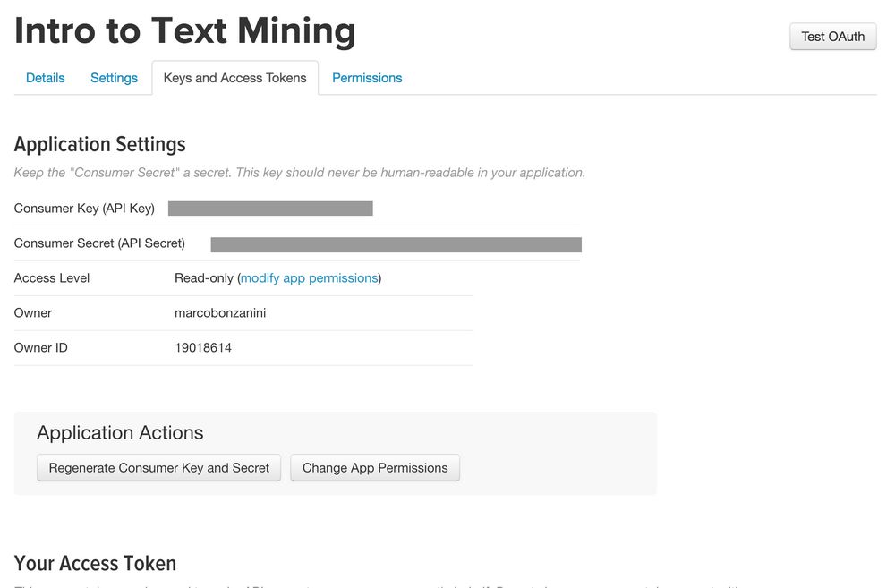Click the Intro to Text Mining title
The height and width of the screenshot is (588, 895).
tap(185, 31)
